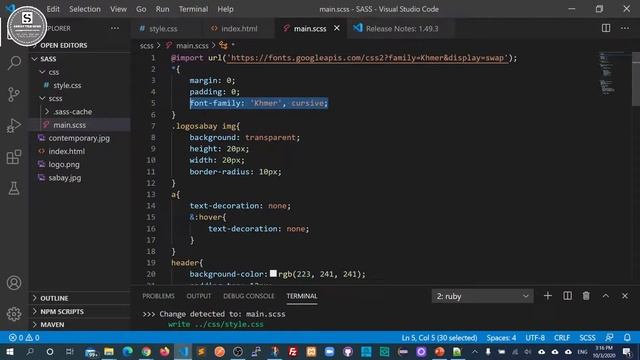The width and height of the screenshot is (640, 360).
Task: Open the View menu
Action: coord(118,9)
